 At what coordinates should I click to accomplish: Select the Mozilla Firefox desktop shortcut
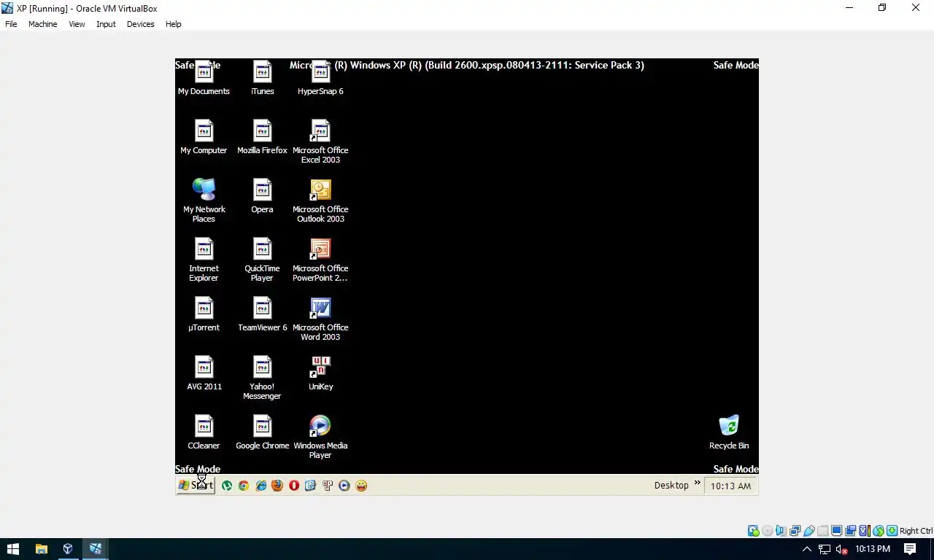pos(262,137)
